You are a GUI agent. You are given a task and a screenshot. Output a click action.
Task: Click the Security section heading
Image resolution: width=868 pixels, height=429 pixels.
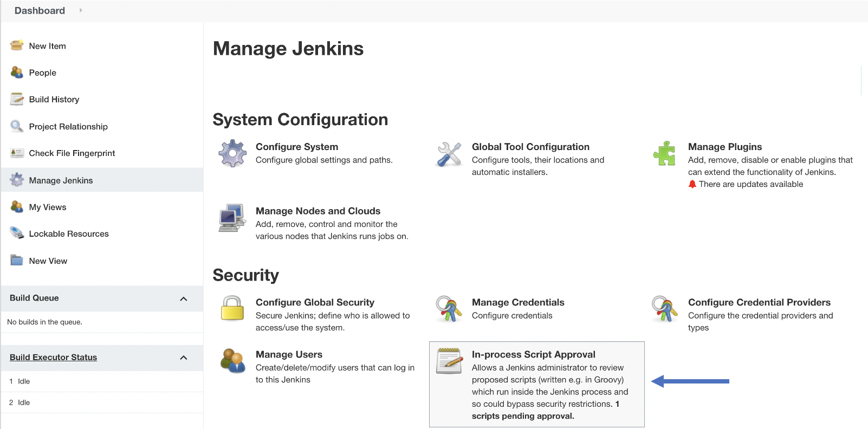245,275
